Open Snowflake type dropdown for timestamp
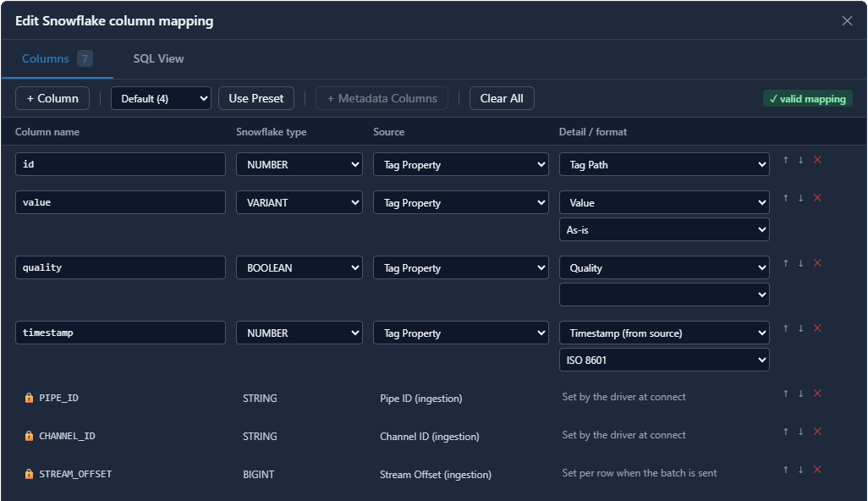 click(299, 333)
